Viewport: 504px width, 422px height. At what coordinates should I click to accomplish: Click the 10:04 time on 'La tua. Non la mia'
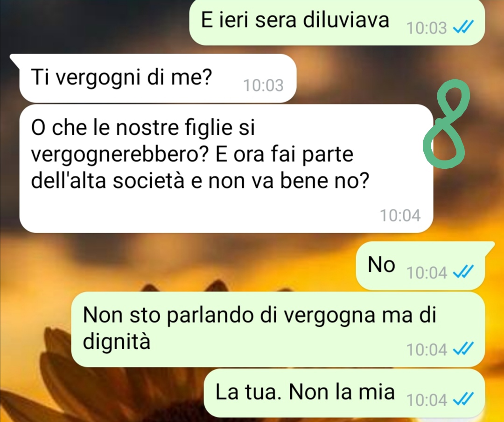427,400
